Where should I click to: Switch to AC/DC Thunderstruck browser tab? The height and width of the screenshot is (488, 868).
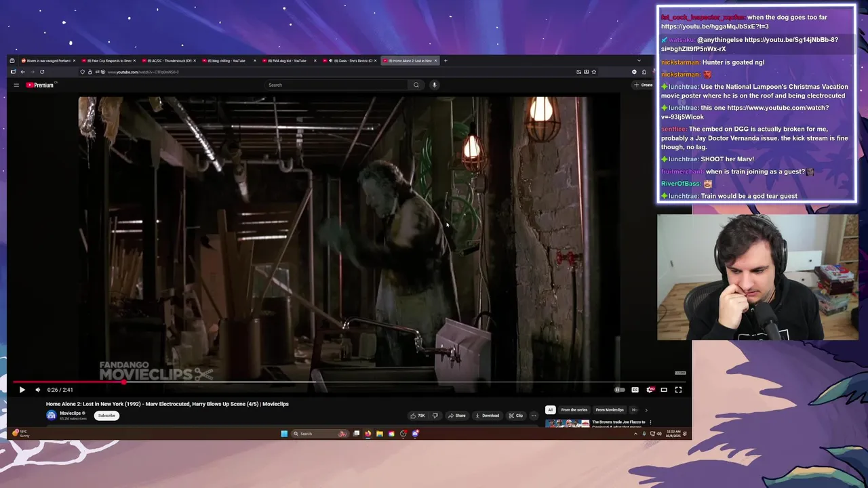tap(169, 60)
